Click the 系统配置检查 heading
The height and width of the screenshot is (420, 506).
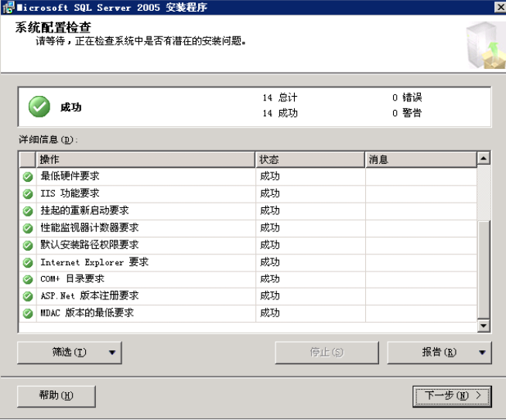53,27
